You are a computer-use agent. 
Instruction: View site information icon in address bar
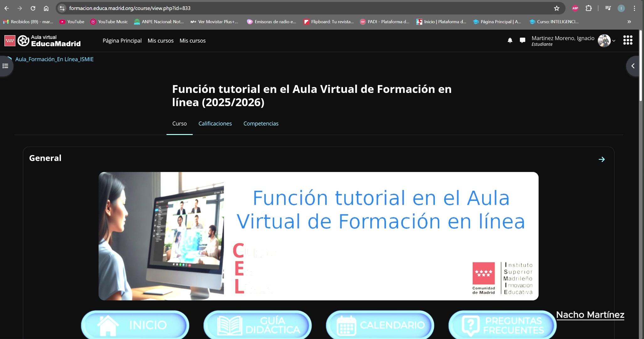pyautogui.click(x=62, y=8)
